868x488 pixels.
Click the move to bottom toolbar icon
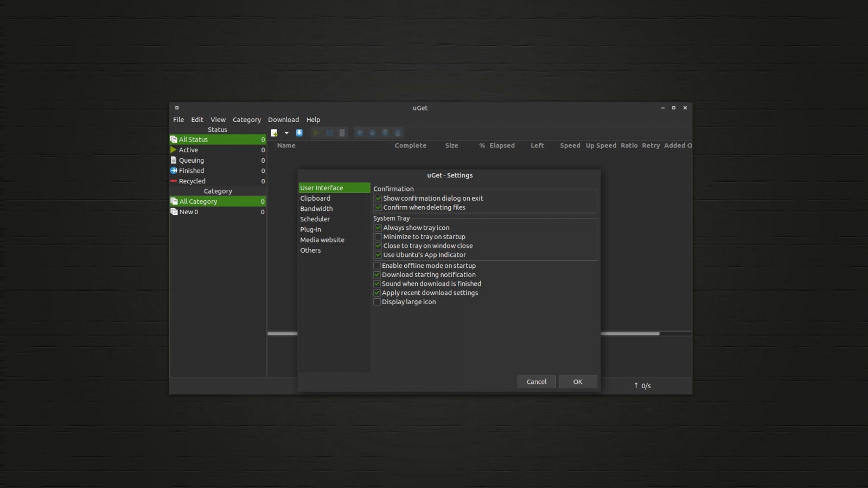pos(398,133)
